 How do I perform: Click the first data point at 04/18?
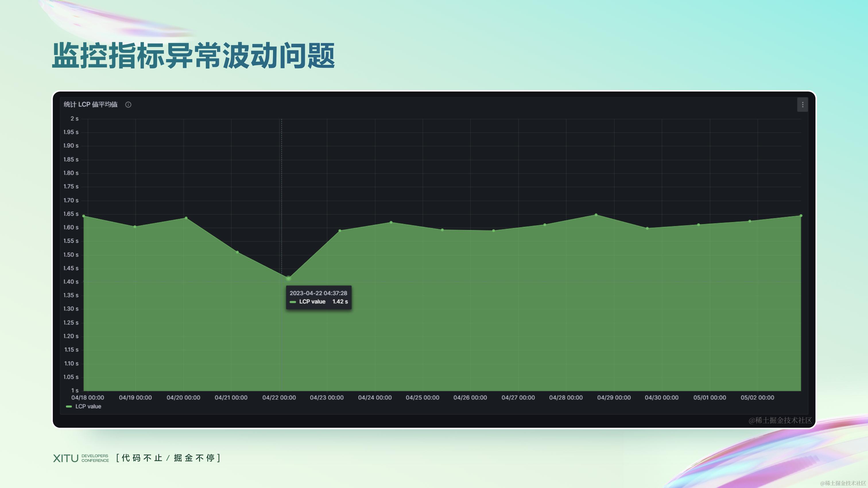84,216
